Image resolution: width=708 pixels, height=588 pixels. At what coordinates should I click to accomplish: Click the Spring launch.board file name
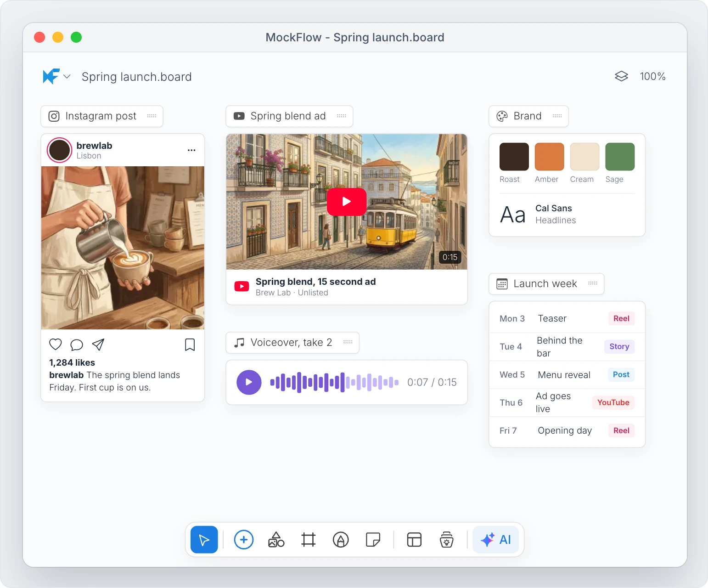click(x=136, y=77)
